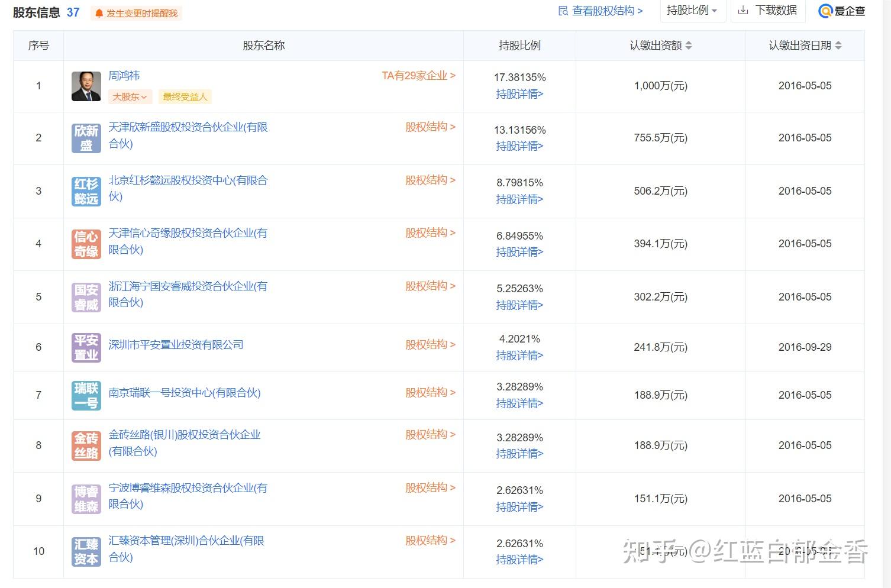Click the 信心奇缘 company logo icon
The width and height of the screenshot is (891, 588).
coord(86,244)
